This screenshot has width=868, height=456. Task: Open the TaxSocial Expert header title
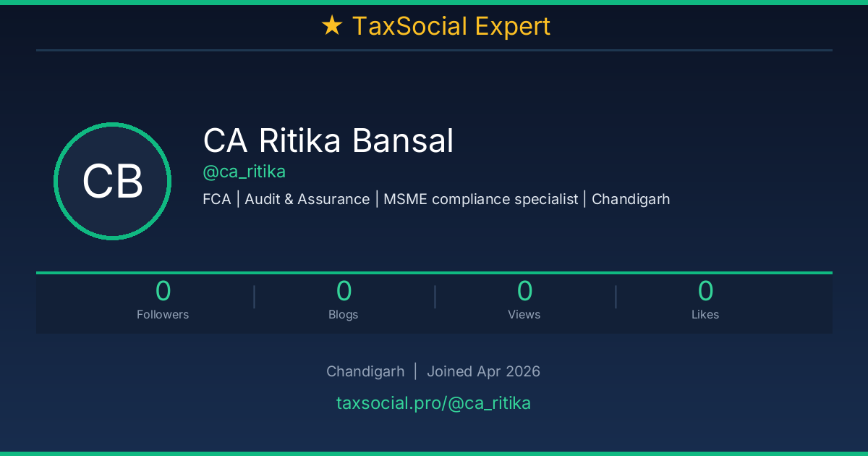[x=451, y=26]
